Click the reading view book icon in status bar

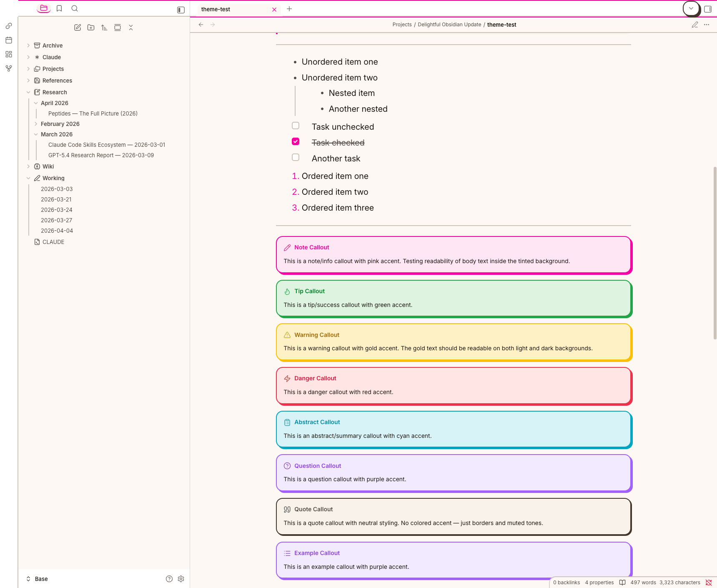pyautogui.click(x=622, y=583)
